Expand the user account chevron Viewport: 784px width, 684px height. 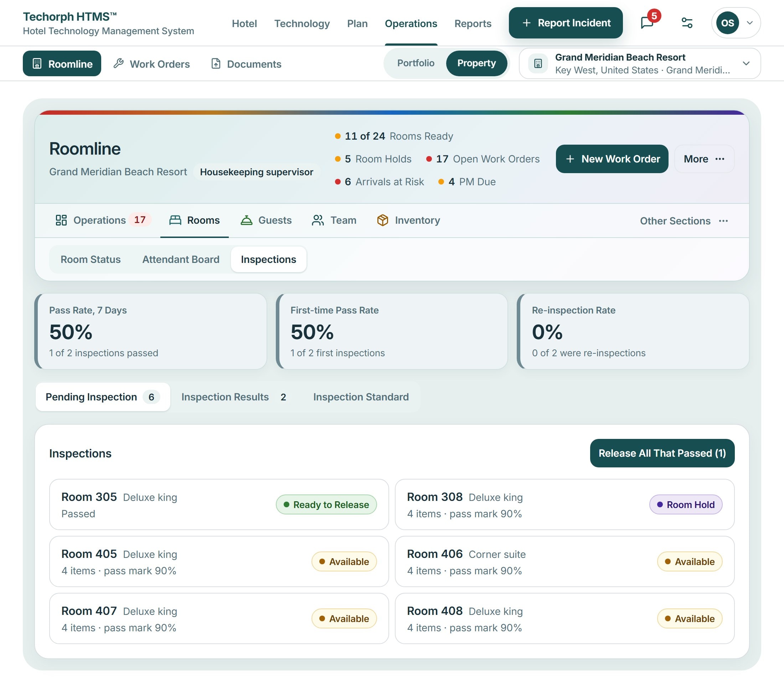coord(749,23)
